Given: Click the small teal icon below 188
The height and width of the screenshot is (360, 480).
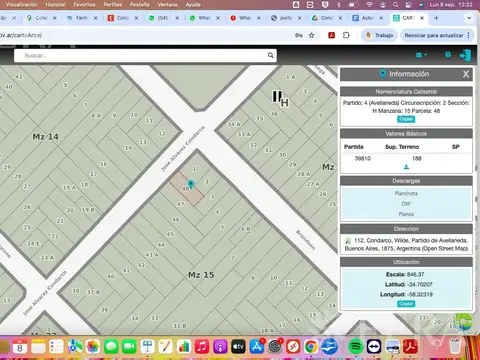Looking at the screenshot, I should click(406, 167).
